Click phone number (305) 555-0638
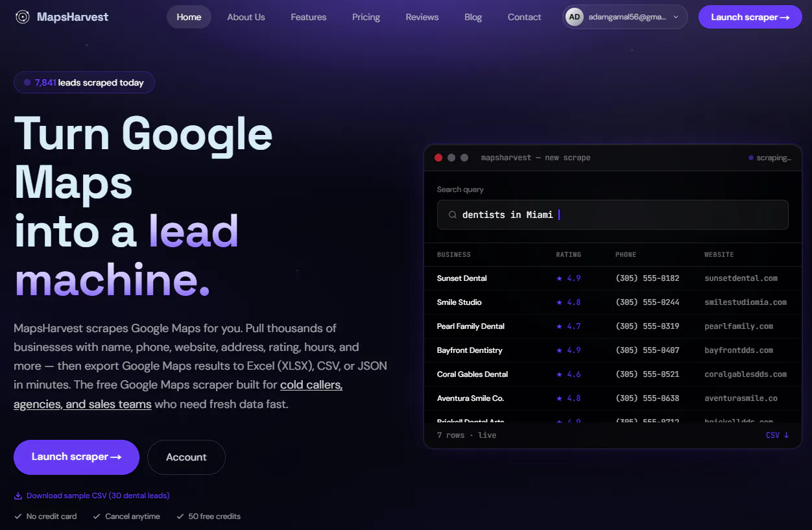 (x=647, y=398)
